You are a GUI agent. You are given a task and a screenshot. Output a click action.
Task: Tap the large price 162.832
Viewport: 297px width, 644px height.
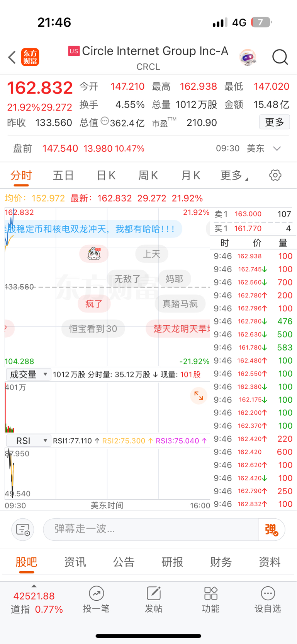40,88
